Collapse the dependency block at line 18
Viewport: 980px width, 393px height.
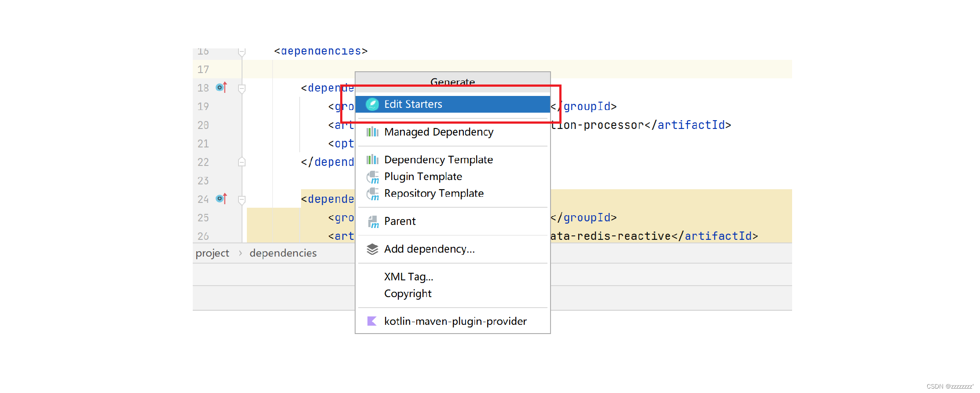click(x=242, y=88)
